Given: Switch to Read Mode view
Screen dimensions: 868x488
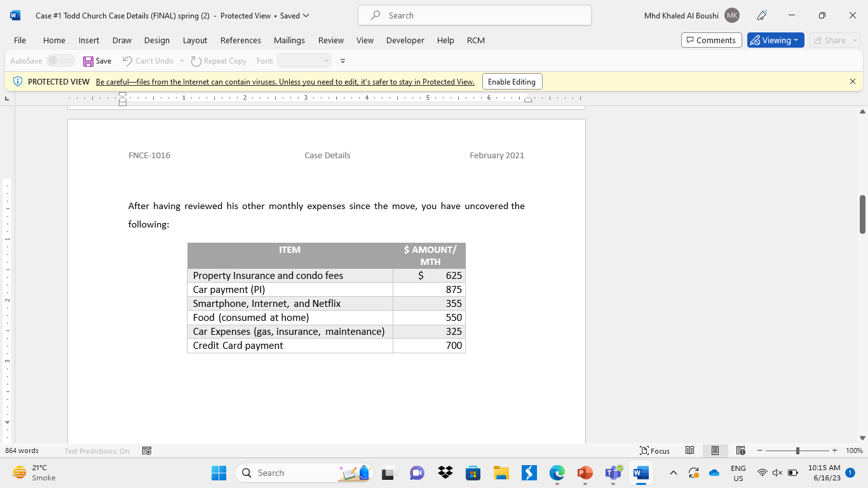Looking at the screenshot, I should tap(690, 451).
